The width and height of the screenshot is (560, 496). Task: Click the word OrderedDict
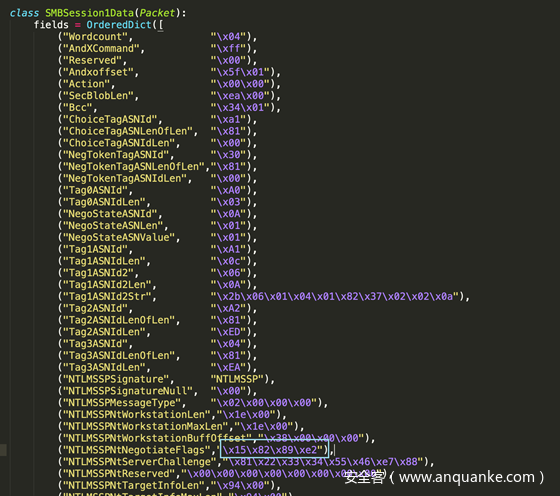click(119, 25)
